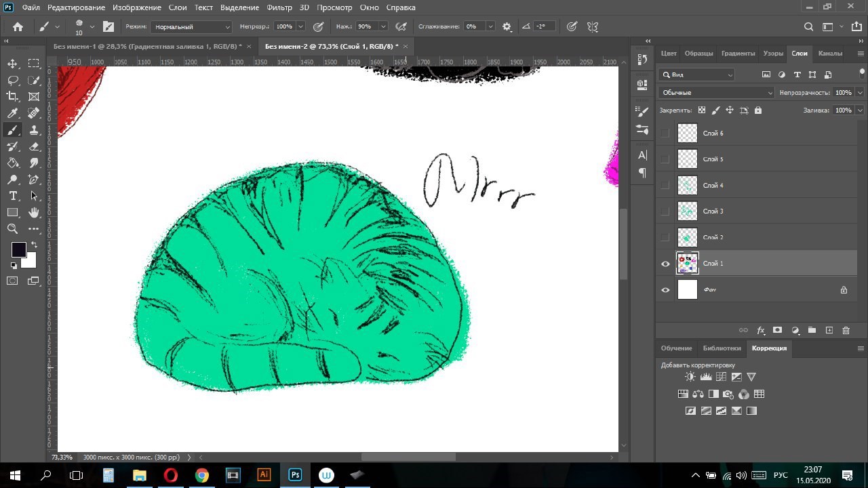Expand the Обычные layer blending dropdown
Image resolution: width=868 pixels, height=488 pixels.
(716, 92)
